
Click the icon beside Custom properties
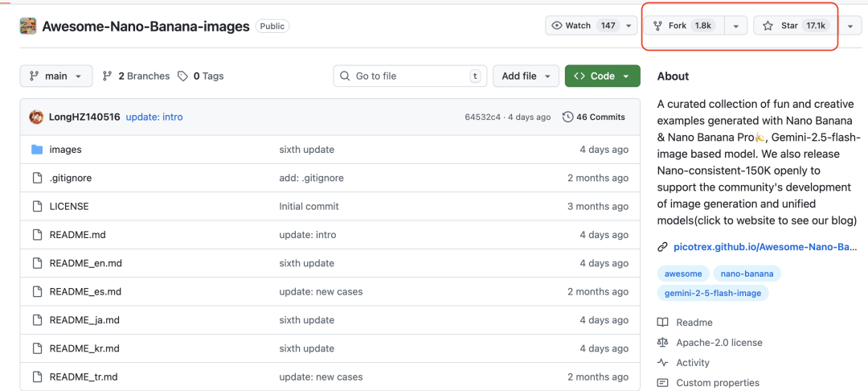tap(662, 383)
